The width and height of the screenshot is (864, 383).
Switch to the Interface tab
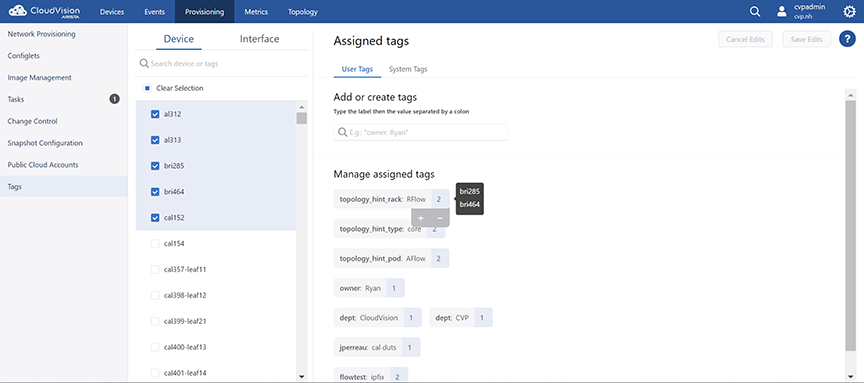(260, 39)
